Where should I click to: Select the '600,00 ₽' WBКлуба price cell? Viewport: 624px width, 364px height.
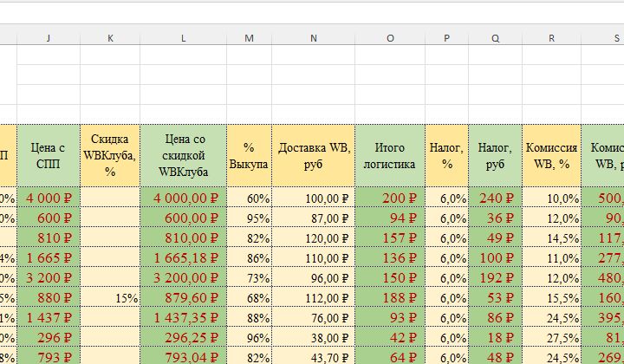pyautogui.click(x=184, y=218)
